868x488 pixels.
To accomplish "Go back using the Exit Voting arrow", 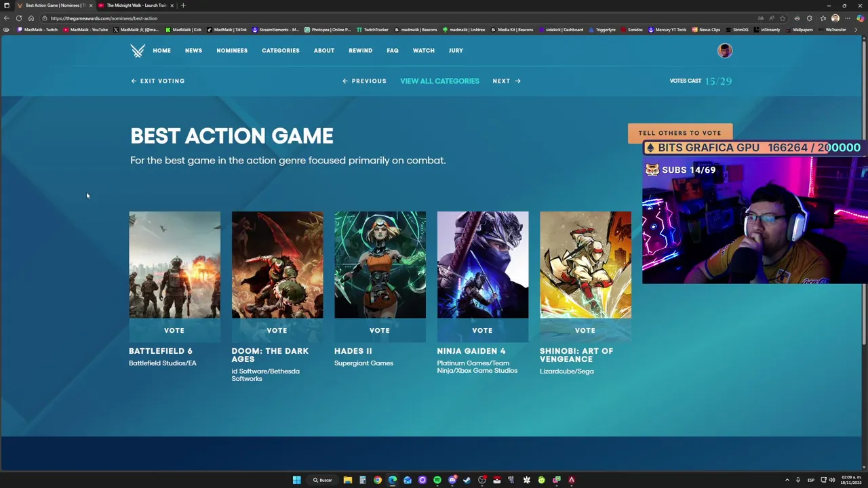I will click(158, 81).
